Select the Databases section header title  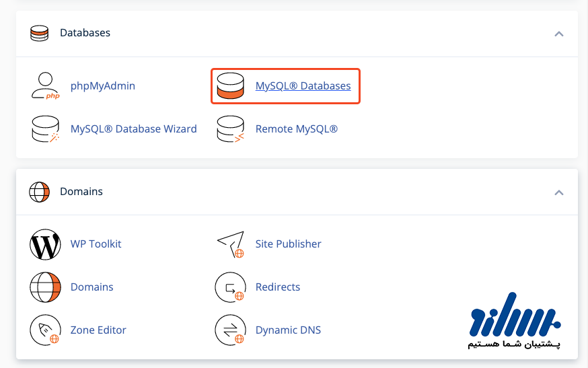(x=85, y=33)
